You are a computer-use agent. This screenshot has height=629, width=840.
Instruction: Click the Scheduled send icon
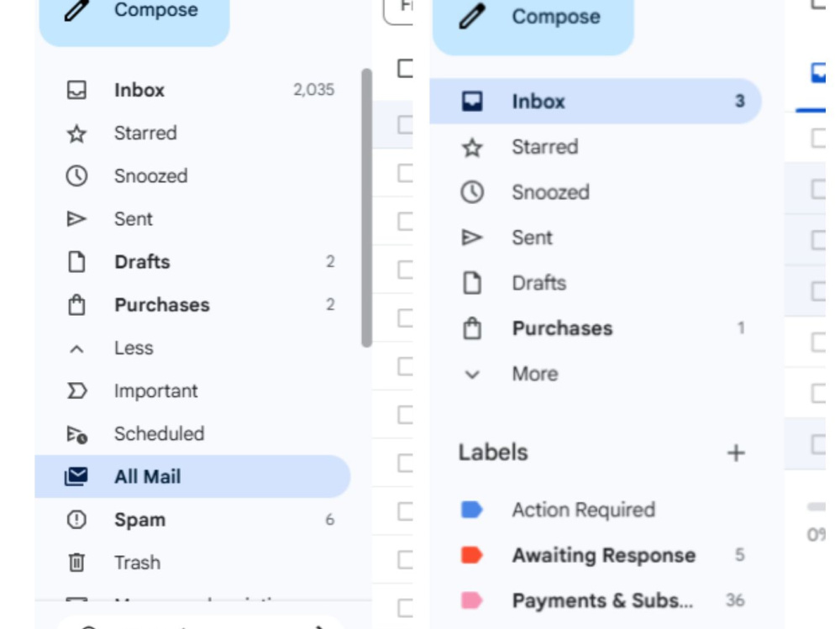(x=76, y=434)
